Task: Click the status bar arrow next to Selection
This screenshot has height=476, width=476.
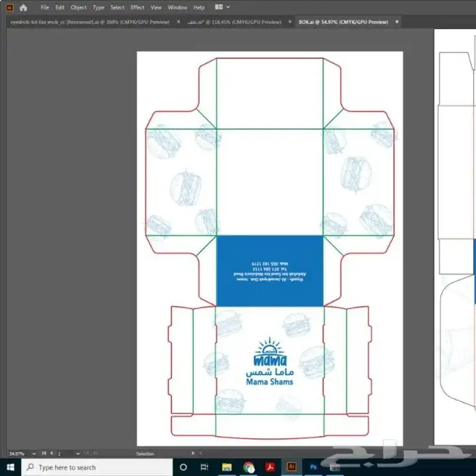Action: coord(192,453)
